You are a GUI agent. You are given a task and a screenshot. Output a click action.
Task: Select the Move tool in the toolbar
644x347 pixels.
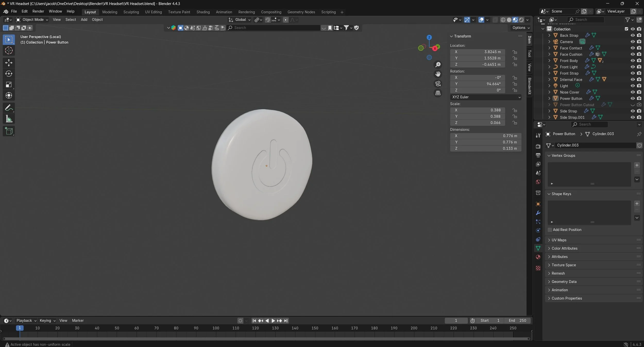9,63
